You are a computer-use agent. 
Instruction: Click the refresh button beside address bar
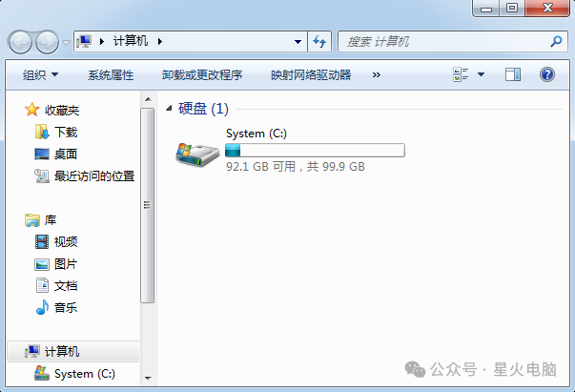point(319,41)
